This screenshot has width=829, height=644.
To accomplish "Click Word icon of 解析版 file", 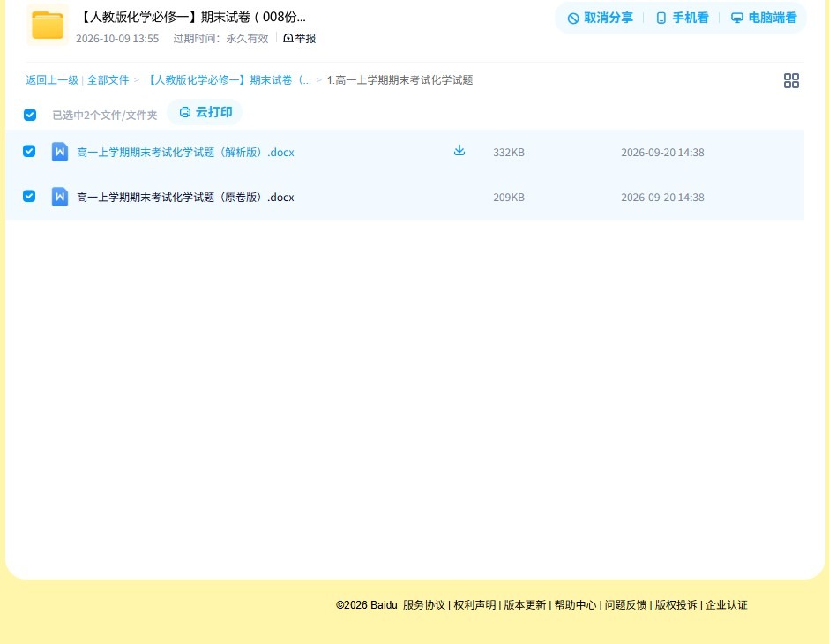I will [60, 152].
